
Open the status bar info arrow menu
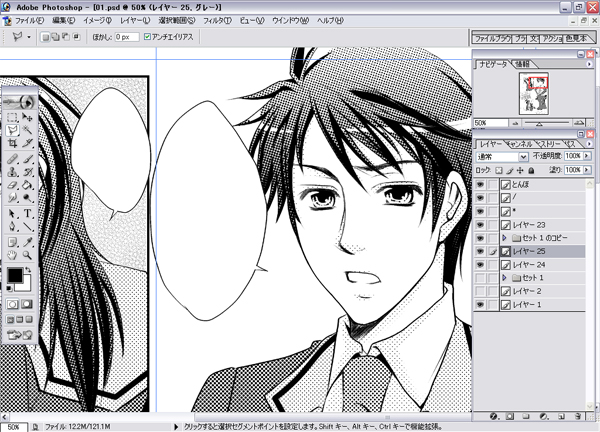(x=176, y=426)
